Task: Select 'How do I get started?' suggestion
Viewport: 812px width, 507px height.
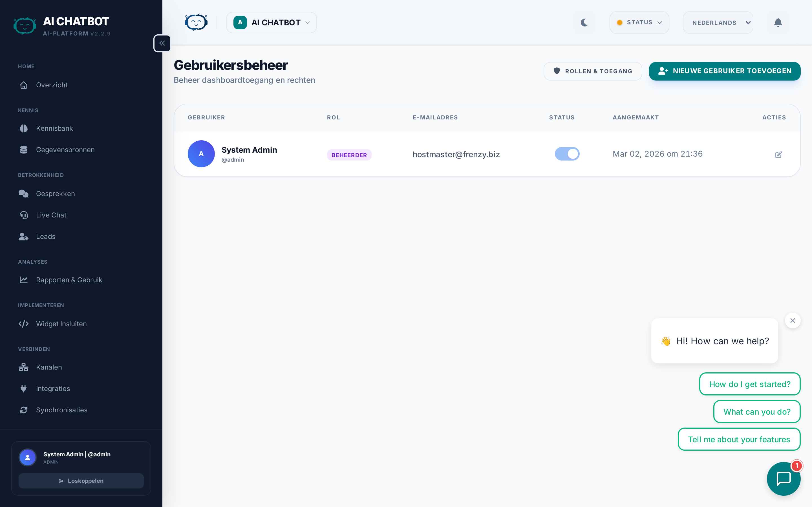Action: [750, 384]
